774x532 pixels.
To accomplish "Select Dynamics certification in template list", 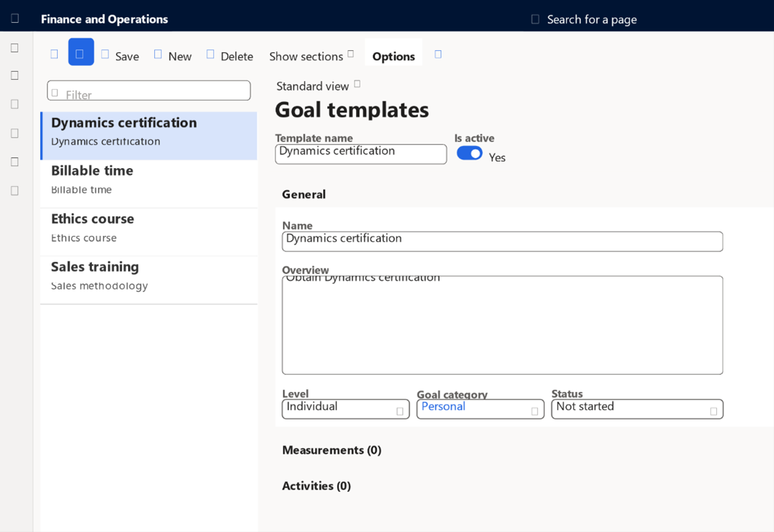I will coord(149,136).
